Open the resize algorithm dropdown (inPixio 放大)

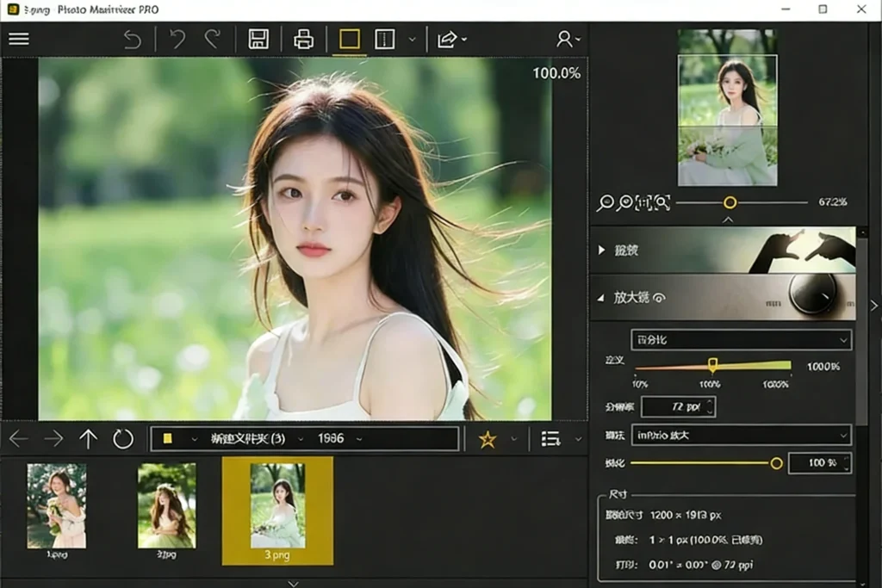coord(741,436)
